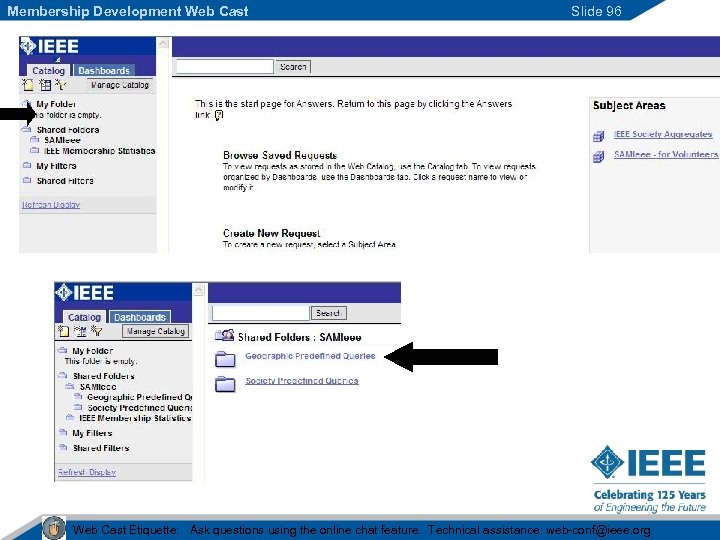Open Geographic Predefined Queries folder link
This screenshot has height=540, width=720.
[310, 356]
